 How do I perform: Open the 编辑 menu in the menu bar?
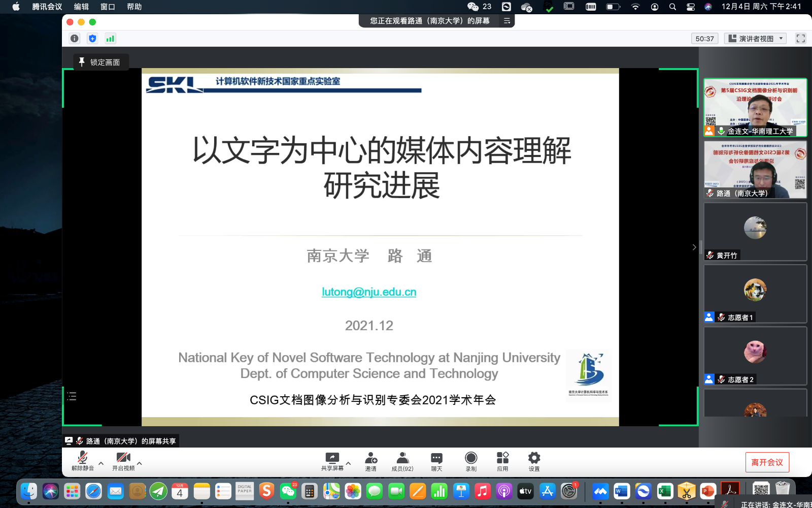81,7
